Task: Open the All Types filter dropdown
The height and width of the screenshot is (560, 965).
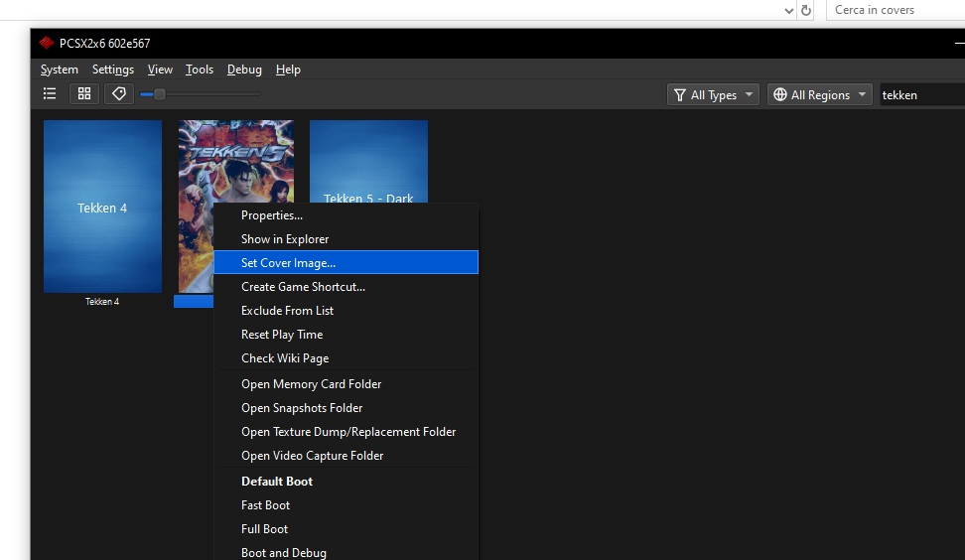Action: pyautogui.click(x=713, y=94)
